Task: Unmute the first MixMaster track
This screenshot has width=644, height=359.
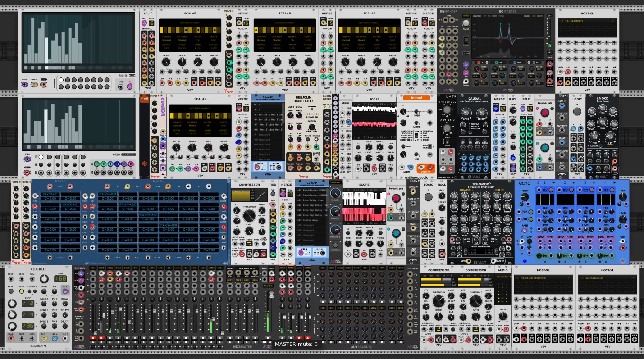Action: (x=93, y=337)
